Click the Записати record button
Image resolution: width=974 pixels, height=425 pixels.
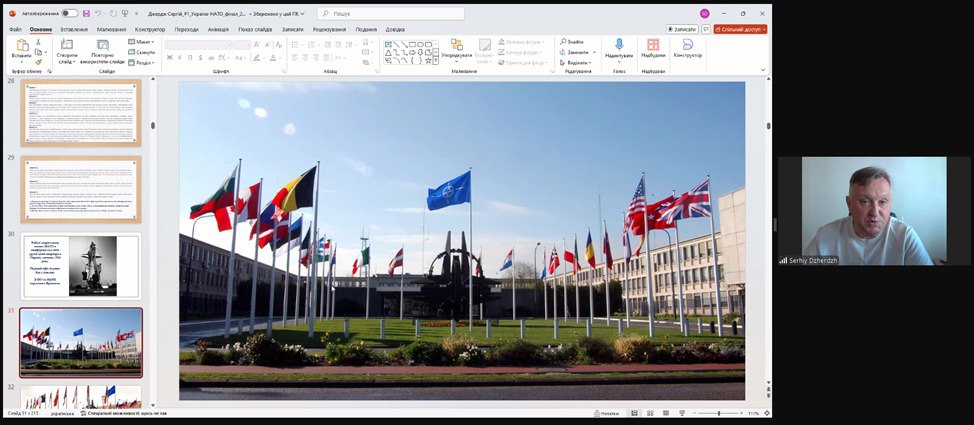[682, 29]
